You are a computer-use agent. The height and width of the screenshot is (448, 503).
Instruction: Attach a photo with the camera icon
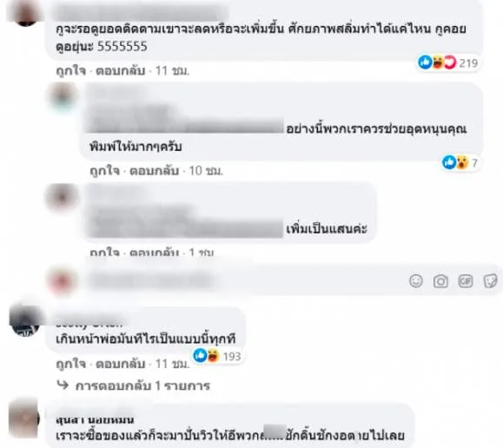tap(440, 281)
